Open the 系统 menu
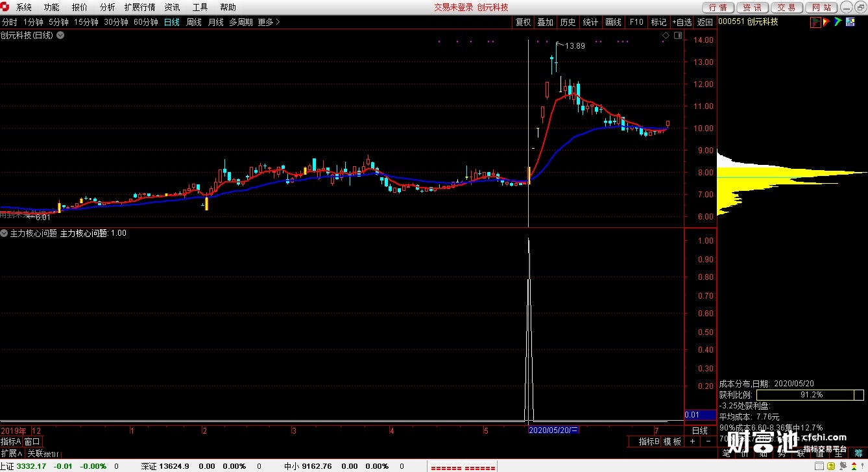Viewport: 868px width, 472px height. (24, 7)
